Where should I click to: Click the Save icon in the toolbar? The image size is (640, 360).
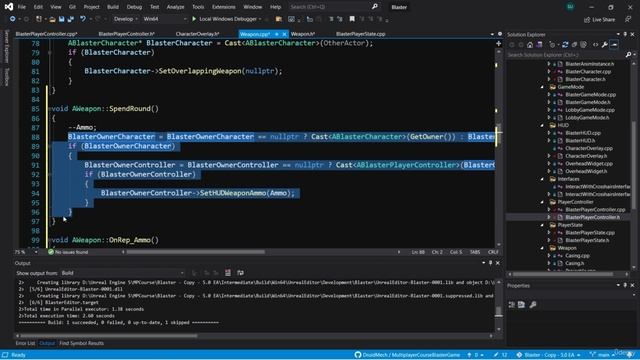point(61,19)
